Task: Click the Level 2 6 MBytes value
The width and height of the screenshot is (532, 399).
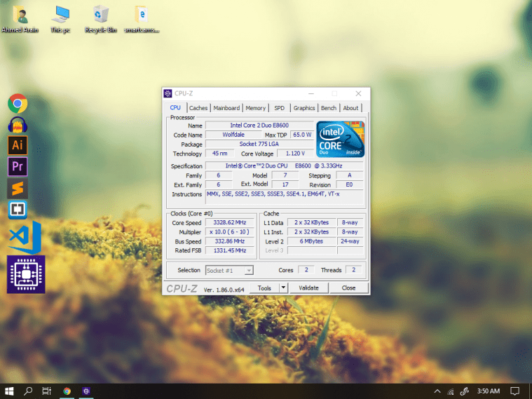Action: pos(311,241)
